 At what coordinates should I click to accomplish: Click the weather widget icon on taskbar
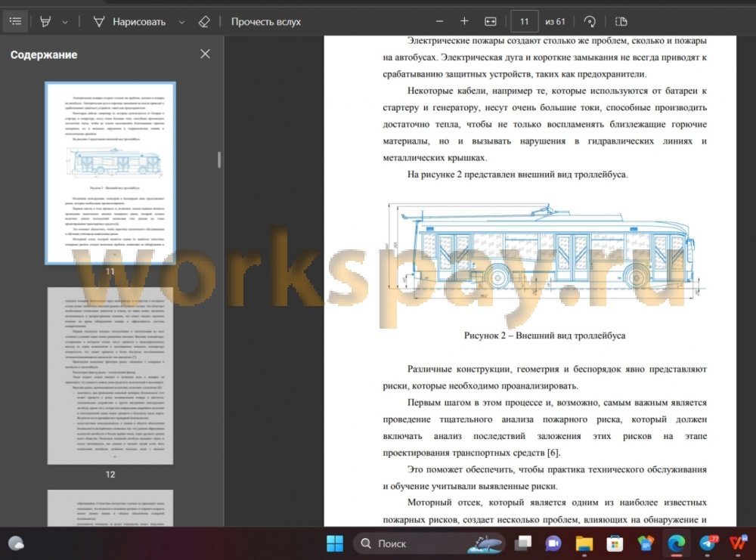coord(17,543)
